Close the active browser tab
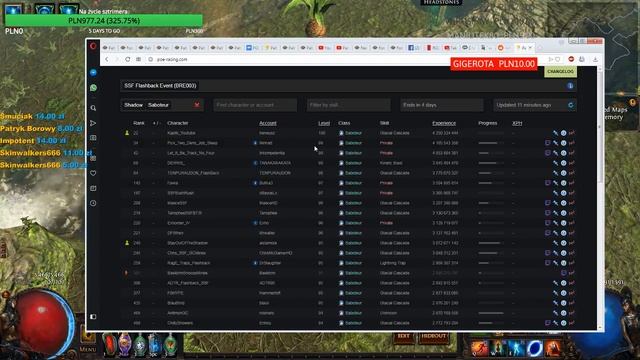640x360 pixels. click(x=530, y=48)
